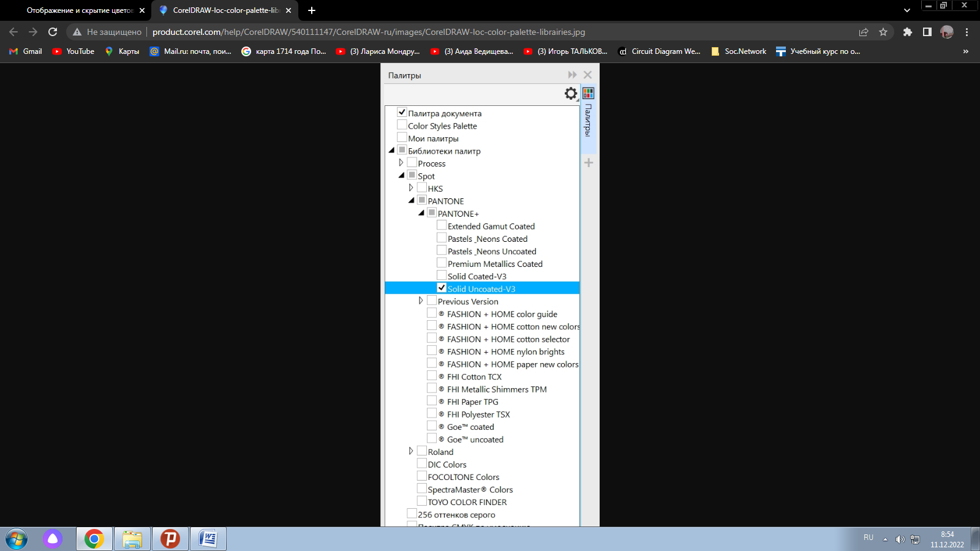The image size is (980, 551).
Task: Check Мои палитры checkbox
Action: pos(402,137)
